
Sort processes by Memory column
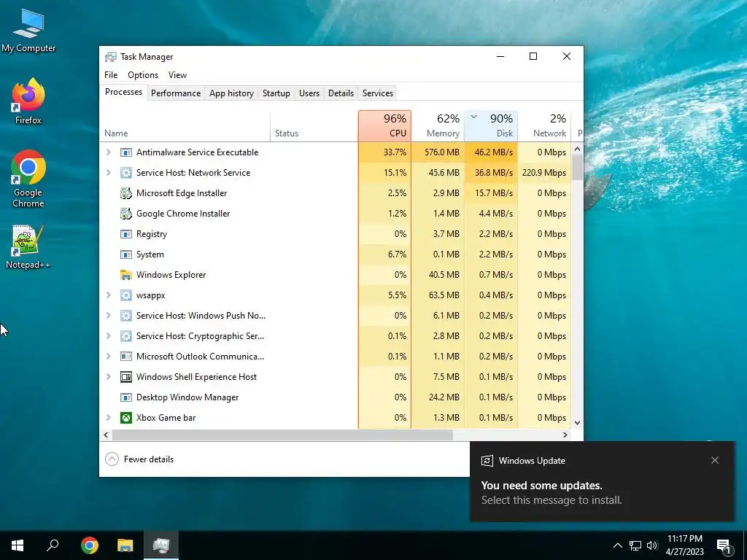(438, 126)
